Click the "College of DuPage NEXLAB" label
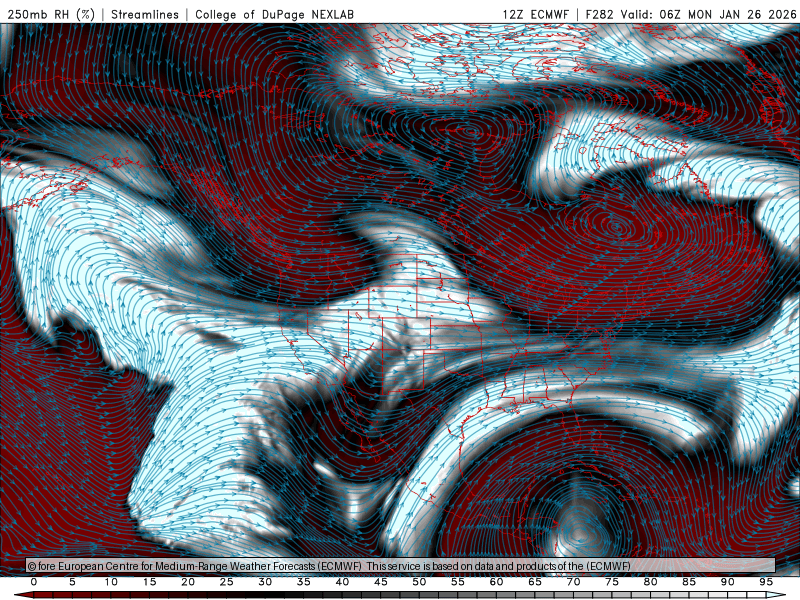 coord(274,14)
